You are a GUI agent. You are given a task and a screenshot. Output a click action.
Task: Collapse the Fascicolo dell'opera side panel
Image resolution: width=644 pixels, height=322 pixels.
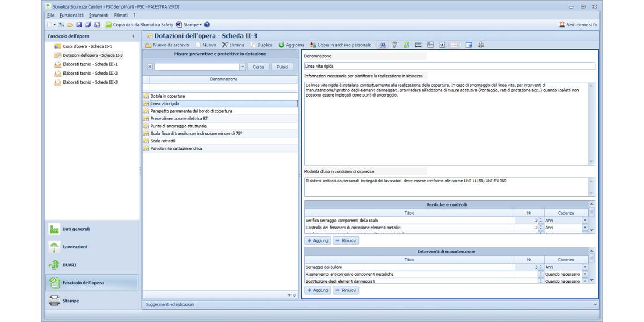(x=133, y=36)
